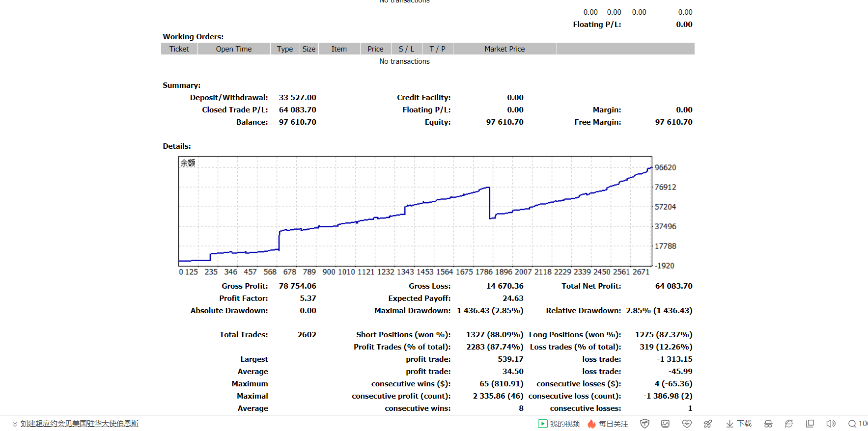Image resolution: width=868 pixels, height=431 pixels.
Task: Open the 我的视频 (My Videos) status bar button
Action: [559, 424]
